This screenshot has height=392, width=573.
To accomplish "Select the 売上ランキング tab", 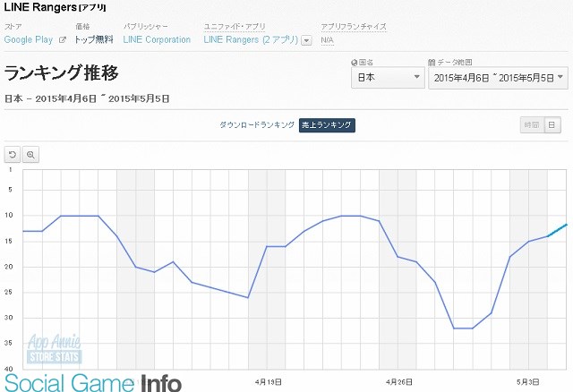I will (x=327, y=125).
